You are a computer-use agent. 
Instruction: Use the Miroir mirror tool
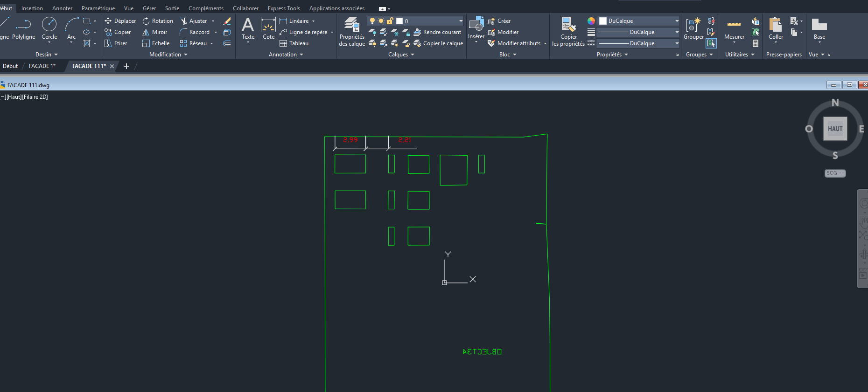155,32
